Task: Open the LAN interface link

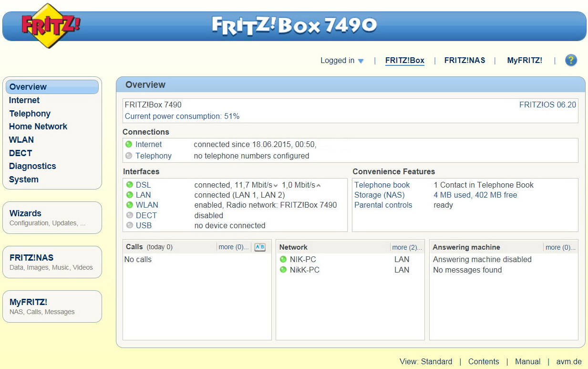Action: [143, 195]
